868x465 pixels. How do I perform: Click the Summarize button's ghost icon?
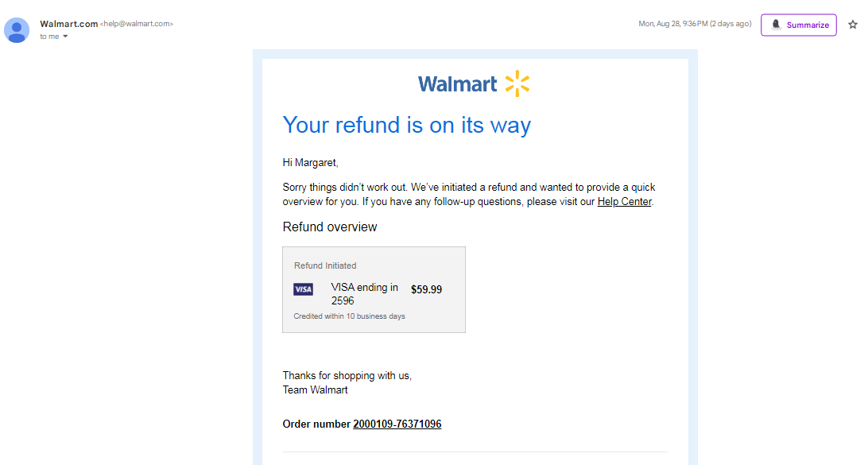[x=776, y=25]
